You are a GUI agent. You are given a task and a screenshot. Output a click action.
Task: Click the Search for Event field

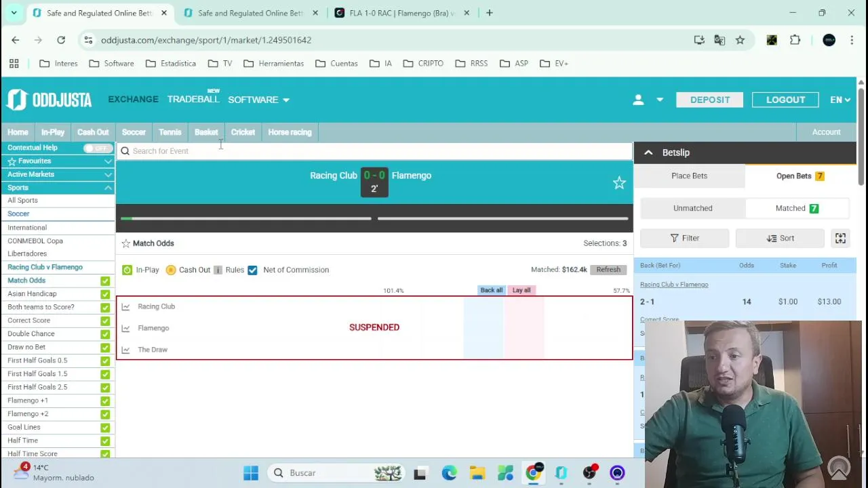(x=374, y=151)
